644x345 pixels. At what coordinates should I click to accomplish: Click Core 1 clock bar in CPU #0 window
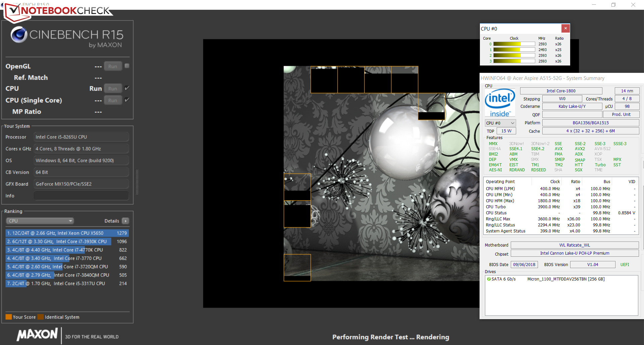point(514,50)
